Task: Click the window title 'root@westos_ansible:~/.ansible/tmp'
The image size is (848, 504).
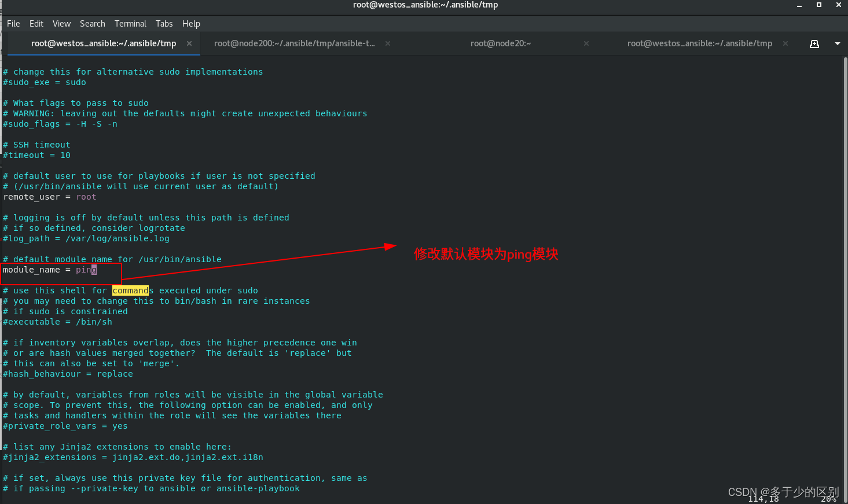Action: pos(425,5)
